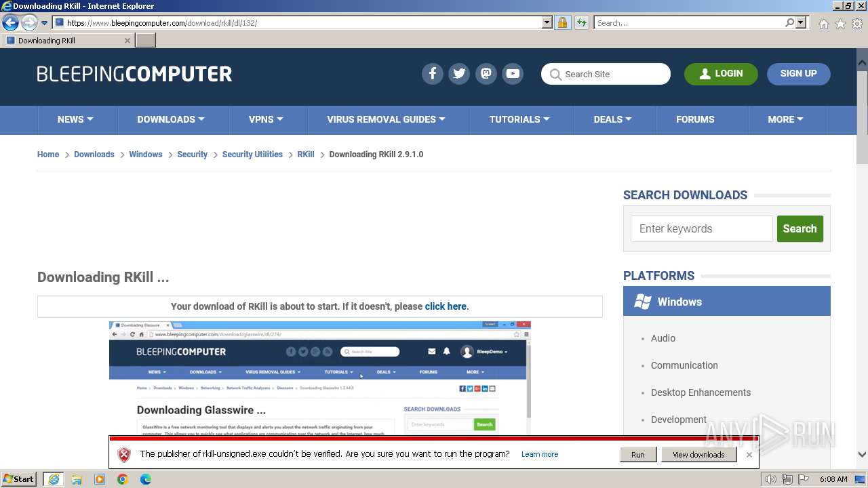
Task: Open the Windows breadcrumb link
Action: (x=145, y=155)
